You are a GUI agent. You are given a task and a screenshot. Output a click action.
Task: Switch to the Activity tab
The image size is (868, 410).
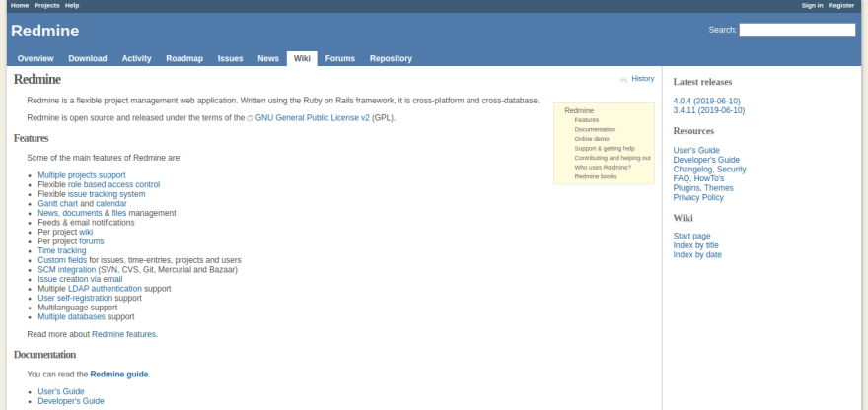coord(137,59)
